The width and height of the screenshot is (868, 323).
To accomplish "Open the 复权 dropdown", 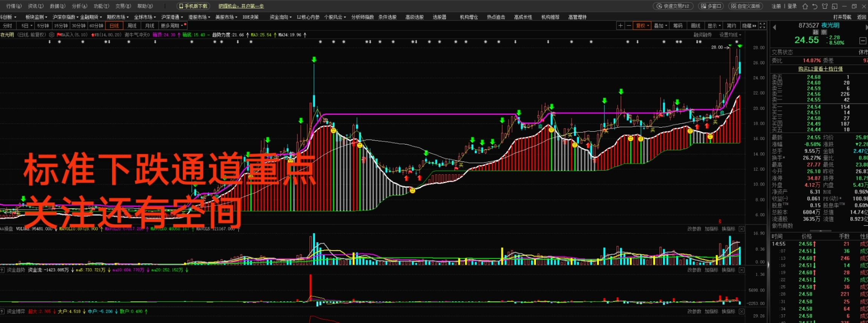I will click(642, 26).
